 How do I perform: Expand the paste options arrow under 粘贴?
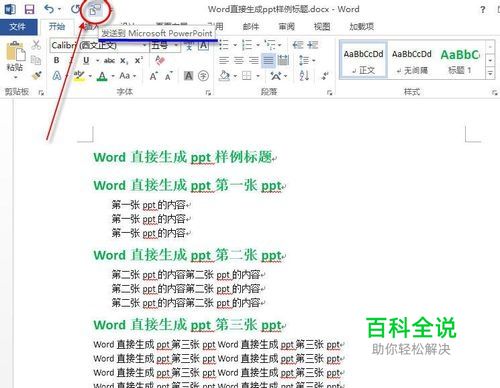click(x=15, y=77)
